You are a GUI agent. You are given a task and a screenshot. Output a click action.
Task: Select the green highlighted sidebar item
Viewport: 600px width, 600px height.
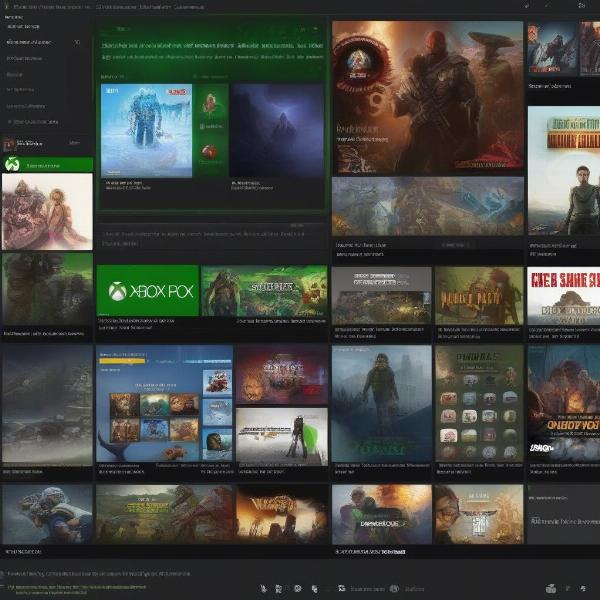(x=47, y=164)
